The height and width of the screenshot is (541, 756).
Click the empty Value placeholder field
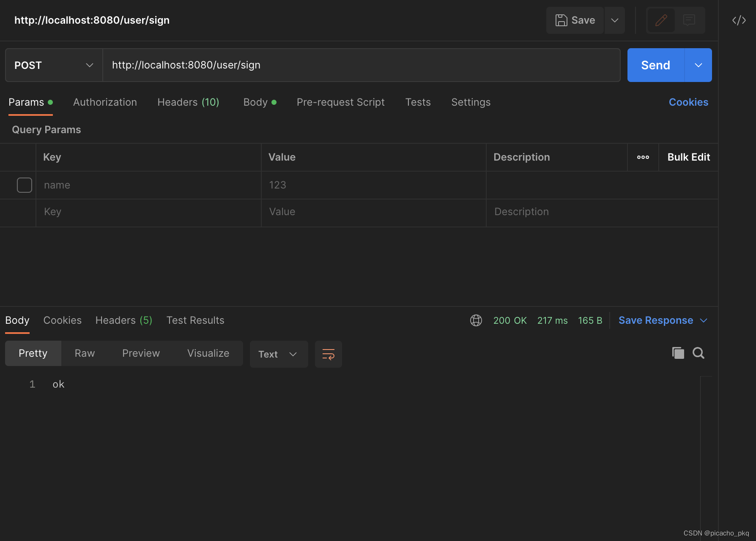[x=374, y=212]
